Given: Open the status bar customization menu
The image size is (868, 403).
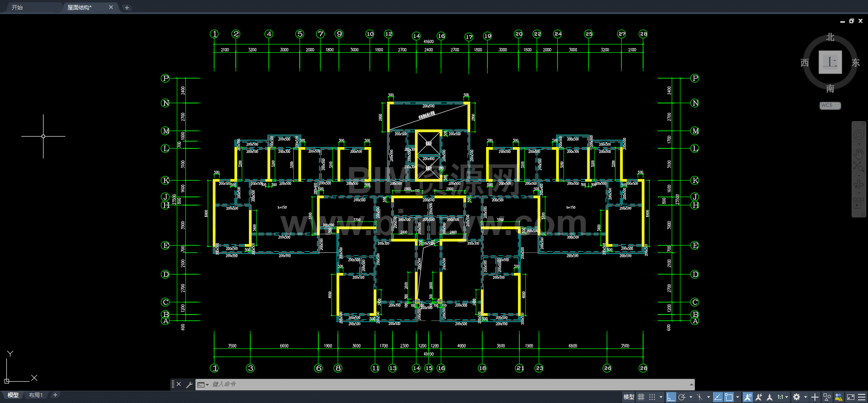Looking at the screenshot, I should [x=862, y=397].
